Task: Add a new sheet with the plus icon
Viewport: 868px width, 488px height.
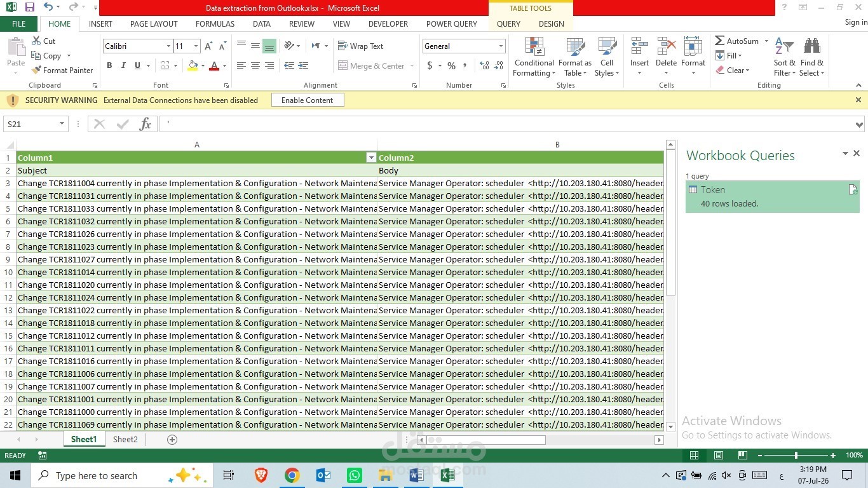Action: coord(172,440)
